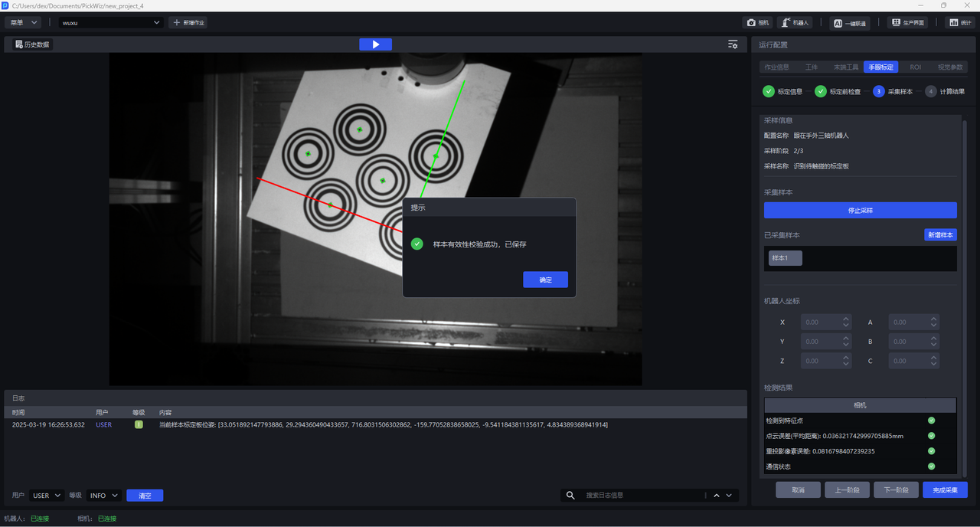This screenshot has height=527, width=980.
Task: Type in the log search field
Action: pos(642,496)
